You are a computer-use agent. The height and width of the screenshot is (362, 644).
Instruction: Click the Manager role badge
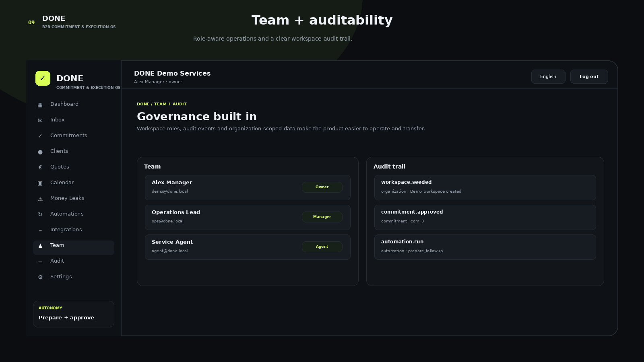click(x=322, y=217)
